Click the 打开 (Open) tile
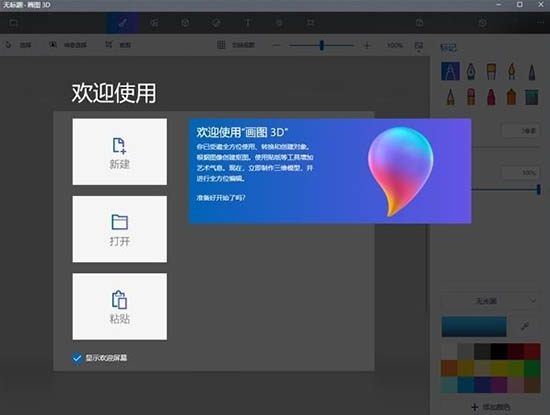 point(120,229)
